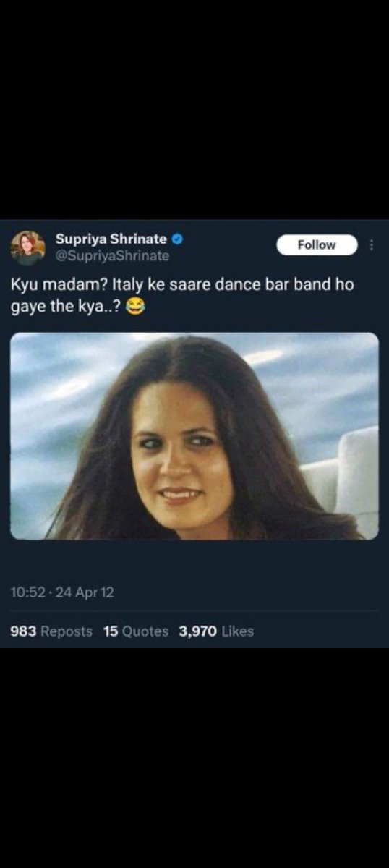Enlarge the attached photo in the tweet

click(194, 436)
